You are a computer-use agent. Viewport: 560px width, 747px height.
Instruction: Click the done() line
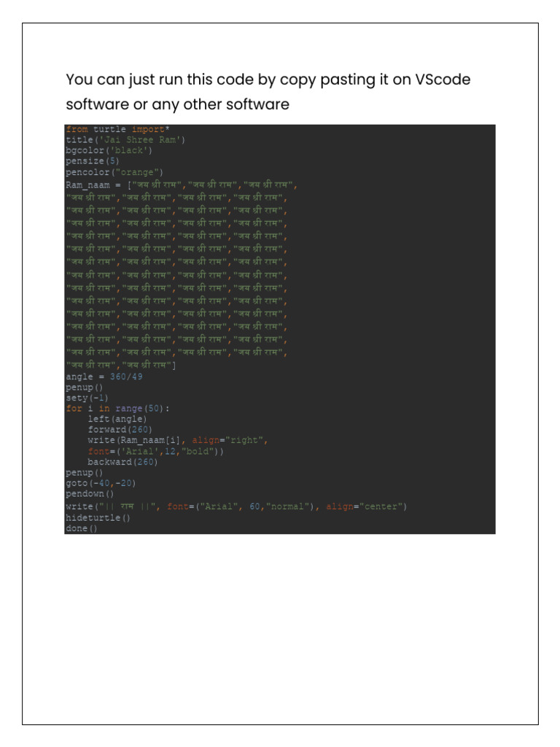tap(82, 528)
